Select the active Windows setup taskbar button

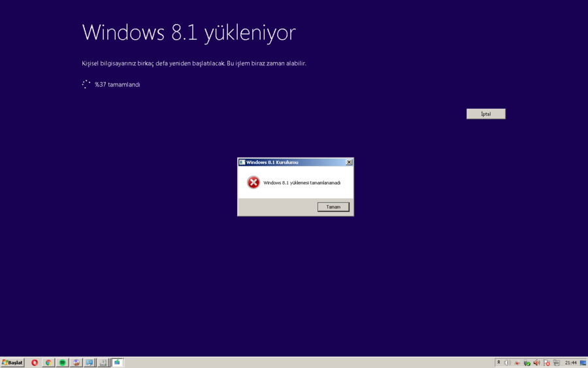point(118,362)
